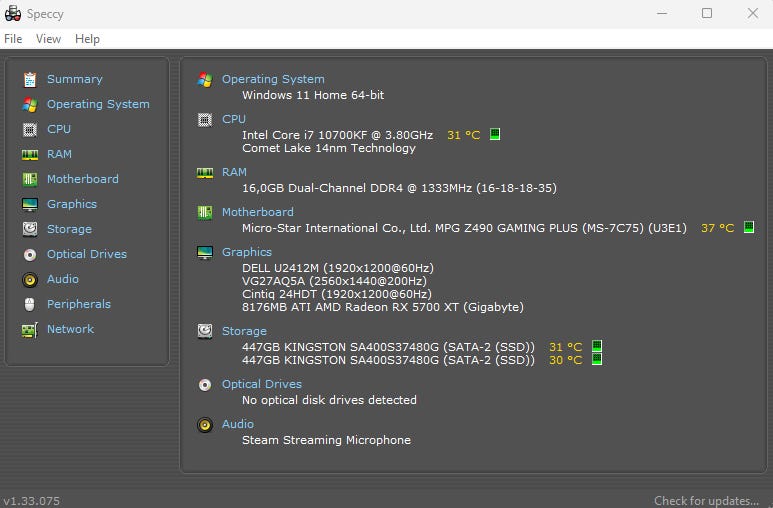773x508 pixels.
Task: Click the Graphics heading link in main panel
Action: pos(247,252)
